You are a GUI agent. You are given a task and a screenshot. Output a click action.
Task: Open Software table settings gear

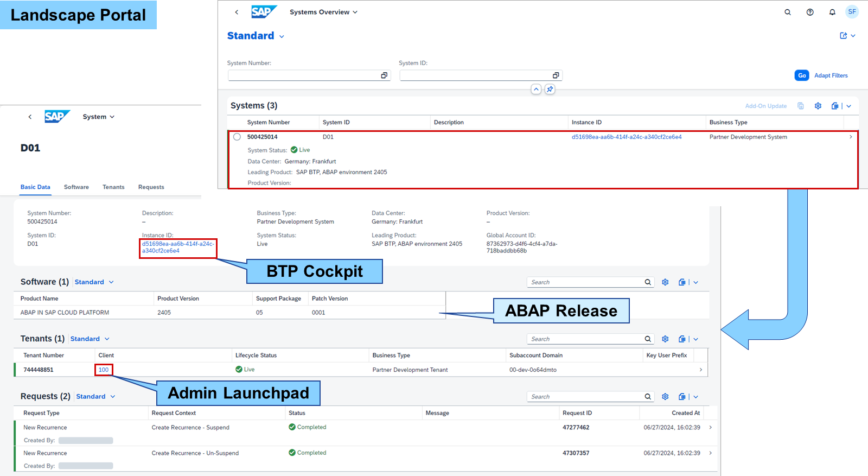(x=665, y=282)
